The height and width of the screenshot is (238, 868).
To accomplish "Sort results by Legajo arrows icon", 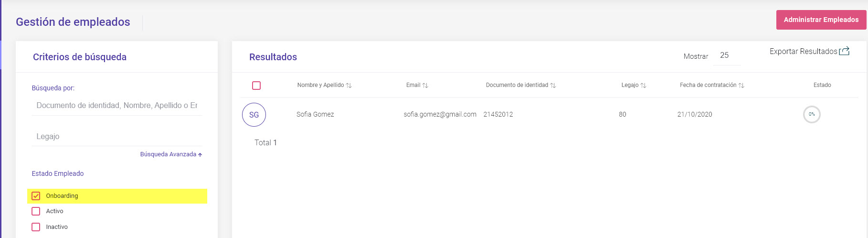I will coord(643,86).
